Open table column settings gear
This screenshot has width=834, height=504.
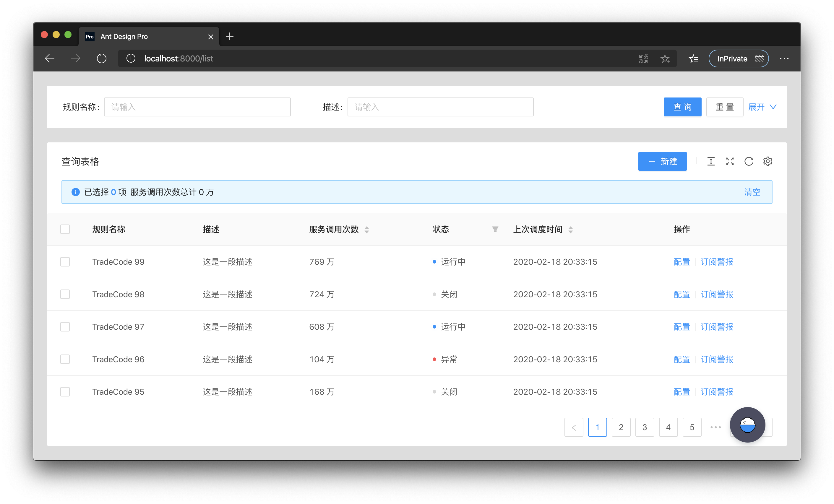click(x=768, y=161)
